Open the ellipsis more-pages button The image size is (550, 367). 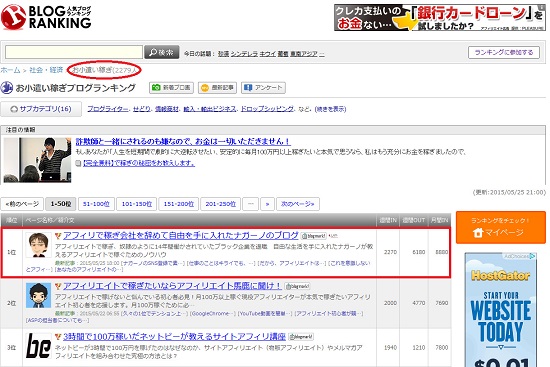pos(250,204)
